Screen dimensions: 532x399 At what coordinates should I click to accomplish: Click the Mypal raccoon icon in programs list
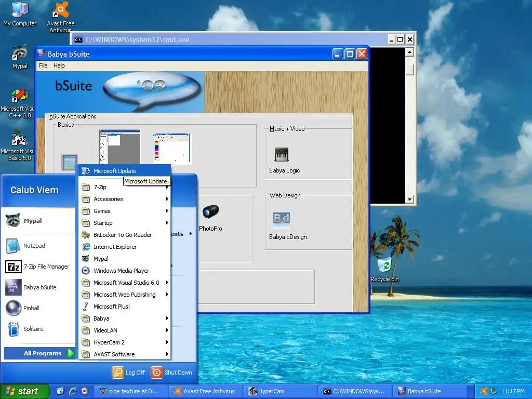[86, 259]
